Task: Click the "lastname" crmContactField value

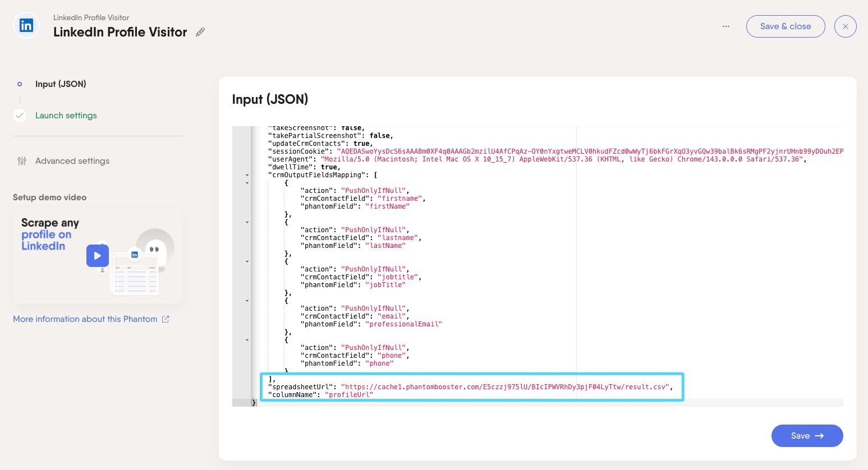Action: [397, 238]
